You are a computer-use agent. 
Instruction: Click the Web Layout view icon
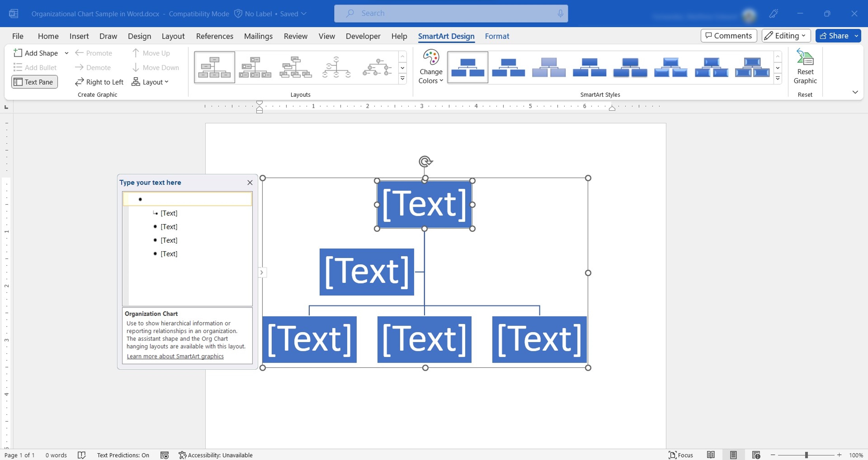pyautogui.click(x=756, y=455)
